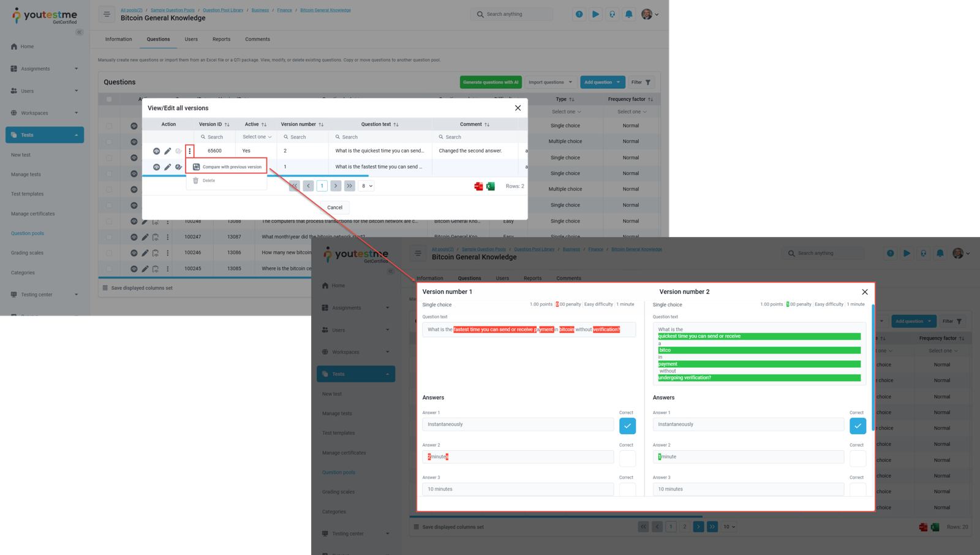Viewport: 980px width, 555px height.
Task: Expand the Import questions dropdown
Action: point(550,82)
